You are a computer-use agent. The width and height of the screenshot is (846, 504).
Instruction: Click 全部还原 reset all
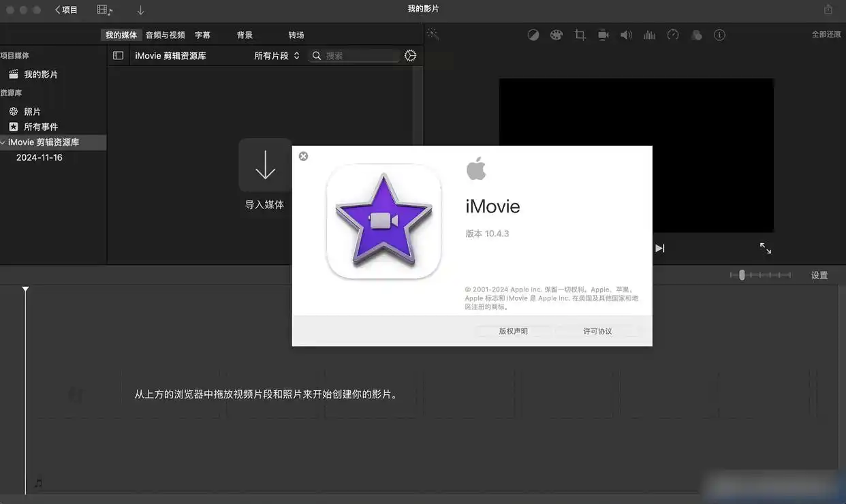(826, 34)
